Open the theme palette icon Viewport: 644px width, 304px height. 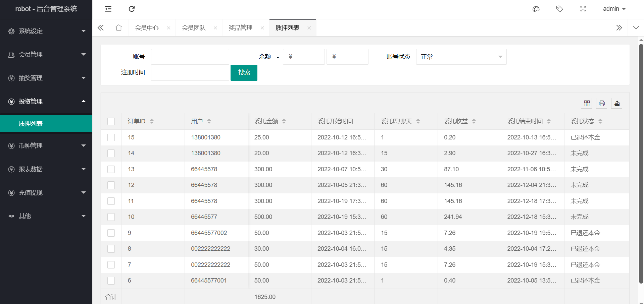click(x=536, y=9)
